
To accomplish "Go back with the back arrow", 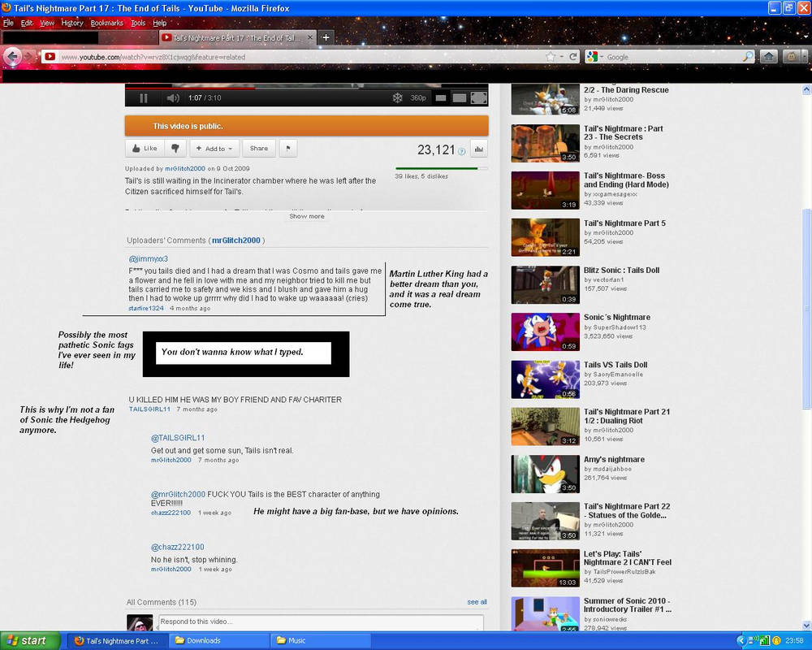I will [12, 57].
